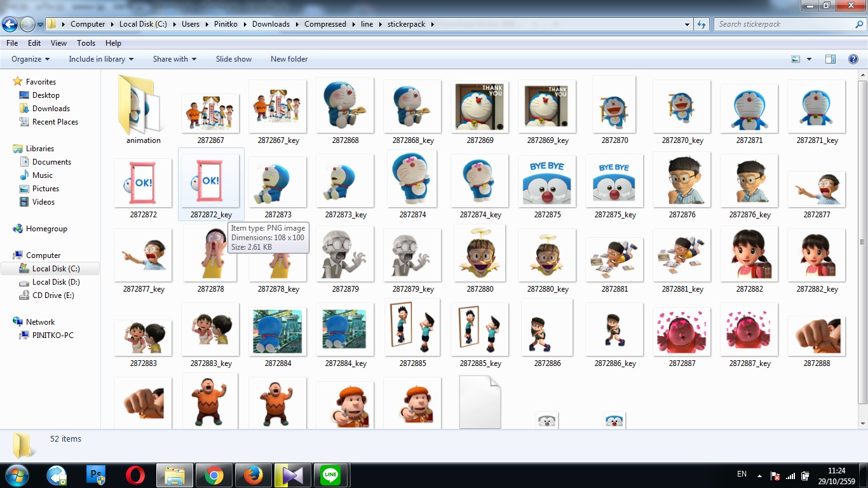Viewport: 868px width, 488px height.
Task: Click the Users segment in address bar
Action: [x=191, y=24]
